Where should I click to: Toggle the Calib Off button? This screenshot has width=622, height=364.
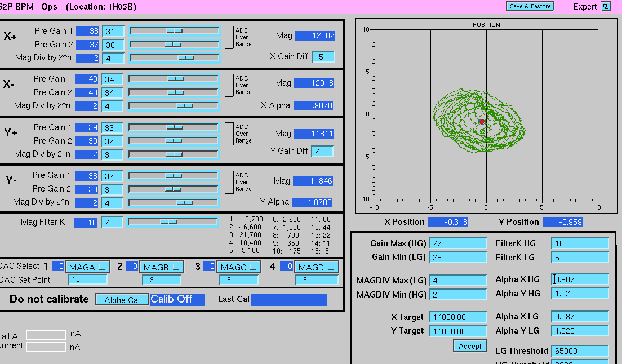177,299
